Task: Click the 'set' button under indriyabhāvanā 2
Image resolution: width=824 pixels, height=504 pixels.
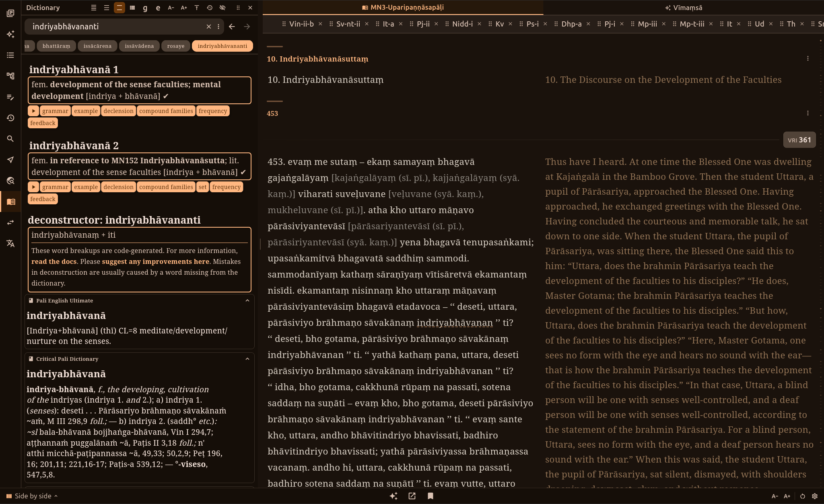Action: 203,187
